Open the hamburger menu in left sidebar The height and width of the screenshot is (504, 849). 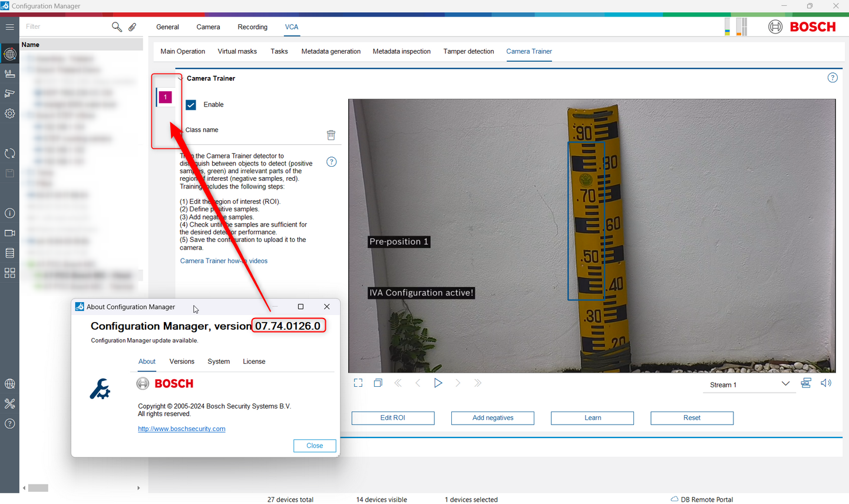click(9, 27)
